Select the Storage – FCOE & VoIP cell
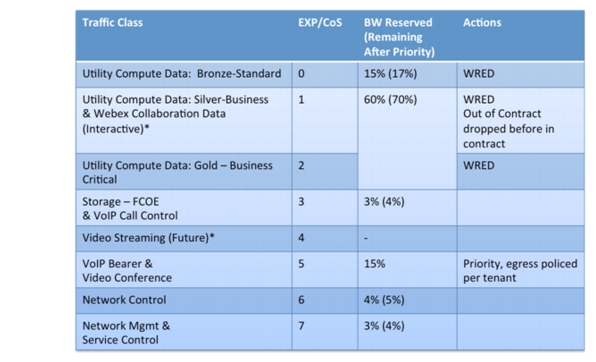Viewport: 596px width, 362px height. point(184,208)
